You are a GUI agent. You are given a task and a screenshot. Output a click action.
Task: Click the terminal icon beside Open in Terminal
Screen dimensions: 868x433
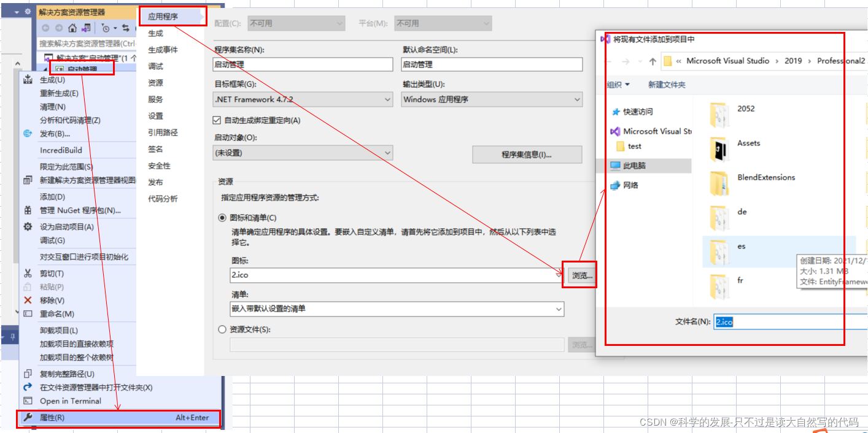(x=28, y=401)
